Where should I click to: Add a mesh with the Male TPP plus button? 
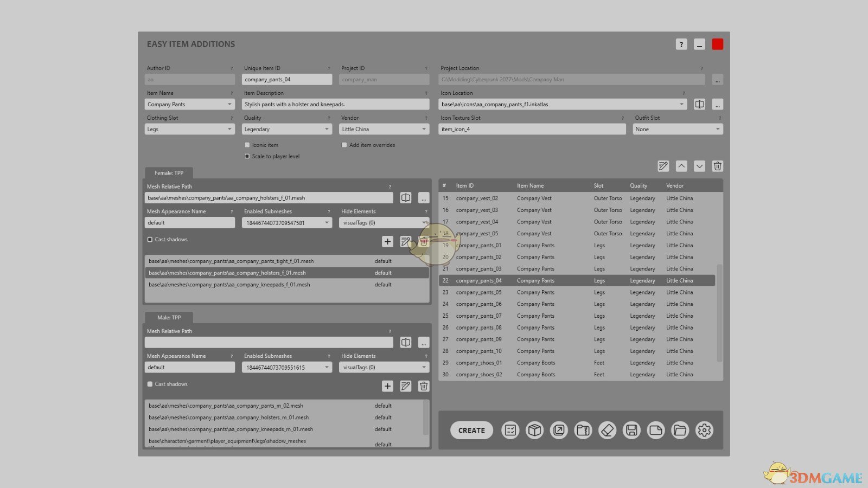tap(387, 386)
